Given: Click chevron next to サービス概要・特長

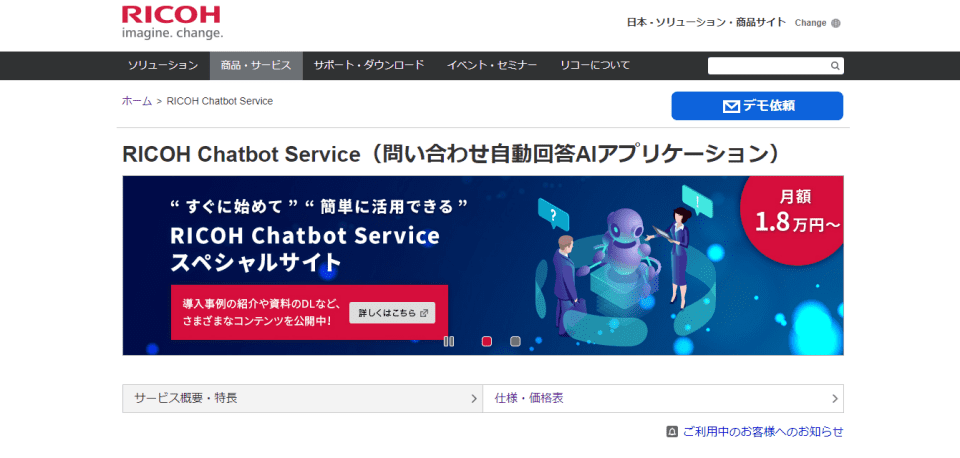Looking at the screenshot, I should click(474, 399).
